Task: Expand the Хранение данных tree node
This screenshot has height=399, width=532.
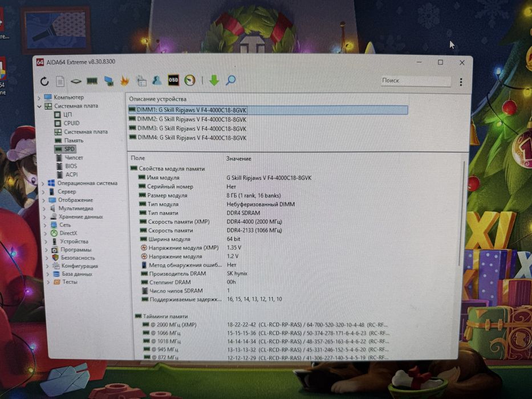Action: [x=45, y=217]
